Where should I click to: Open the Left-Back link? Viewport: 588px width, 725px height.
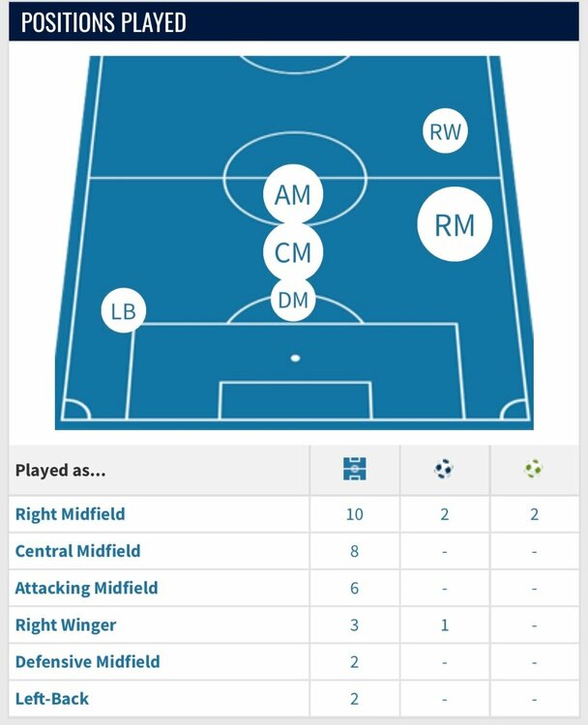click(53, 698)
